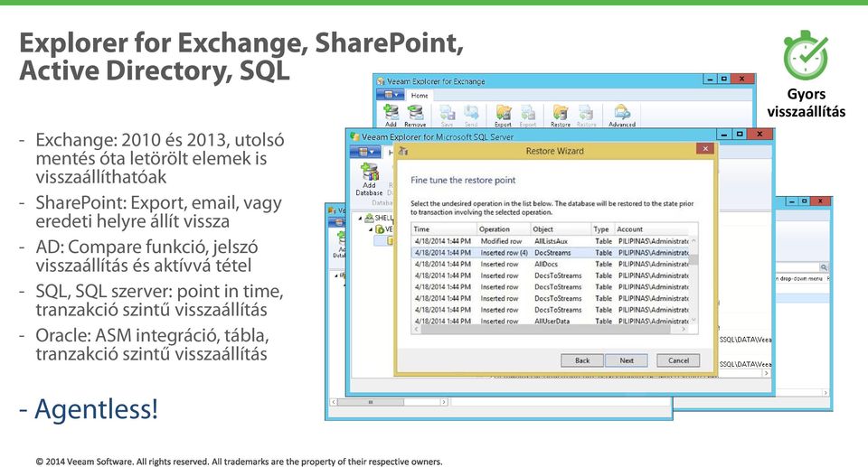Click horizontal scrollbar in operations list

click(551, 329)
